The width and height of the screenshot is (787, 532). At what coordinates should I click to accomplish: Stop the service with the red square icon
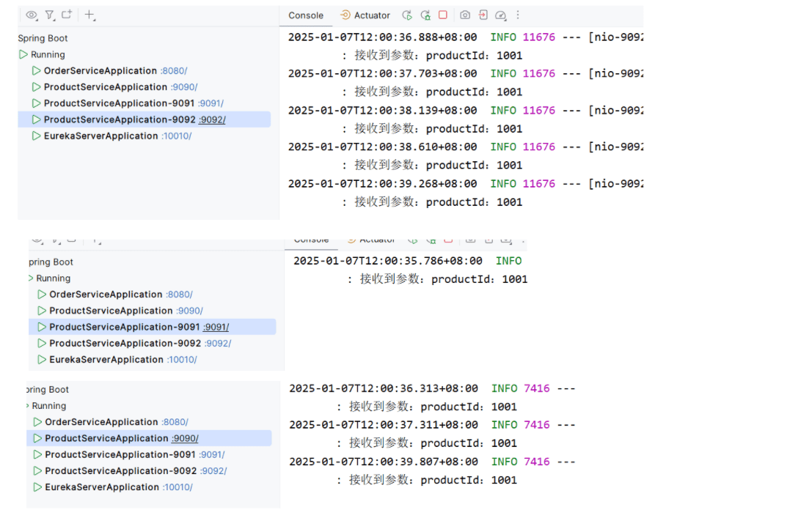coord(443,15)
